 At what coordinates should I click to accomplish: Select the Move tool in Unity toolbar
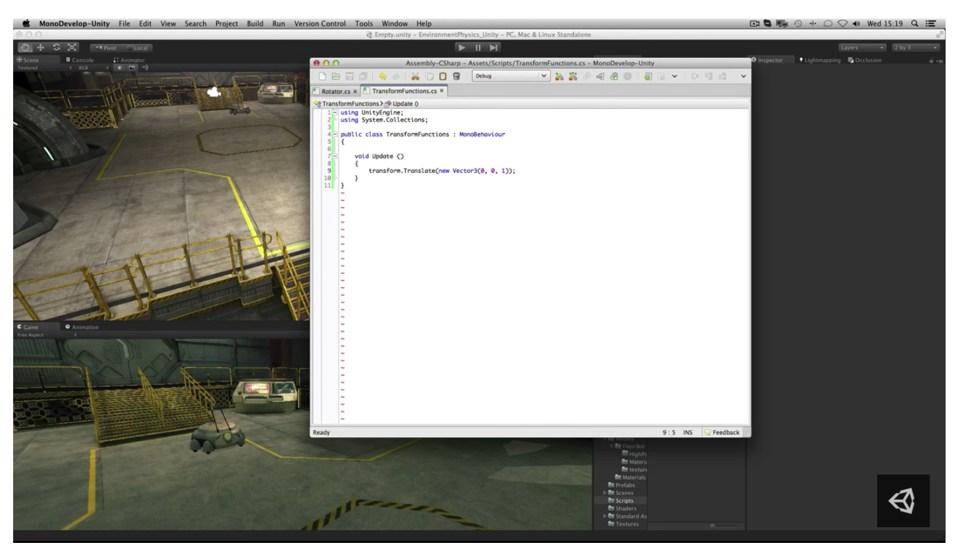tap(41, 47)
